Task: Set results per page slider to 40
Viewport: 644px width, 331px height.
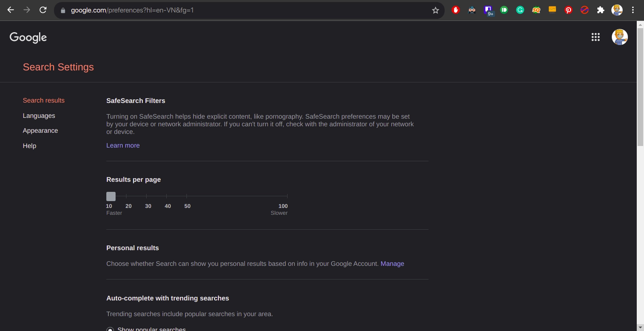Action: [166, 196]
